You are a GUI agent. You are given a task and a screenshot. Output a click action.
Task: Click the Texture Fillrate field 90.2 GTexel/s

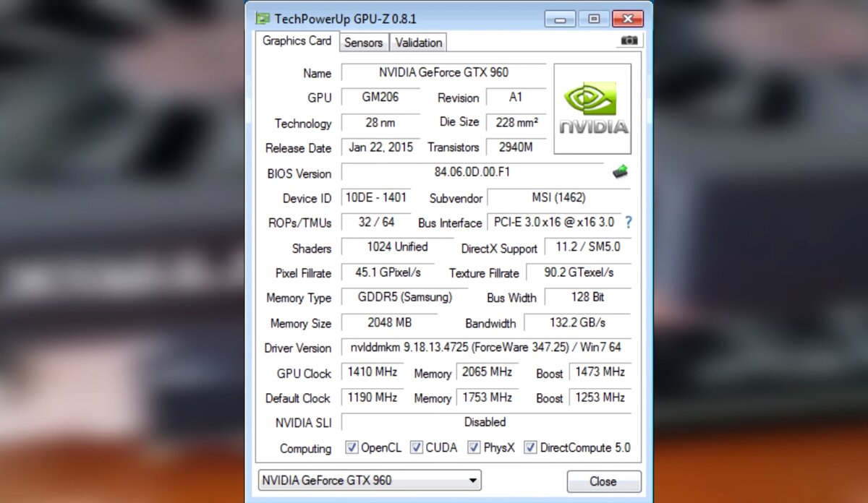point(578,272)
